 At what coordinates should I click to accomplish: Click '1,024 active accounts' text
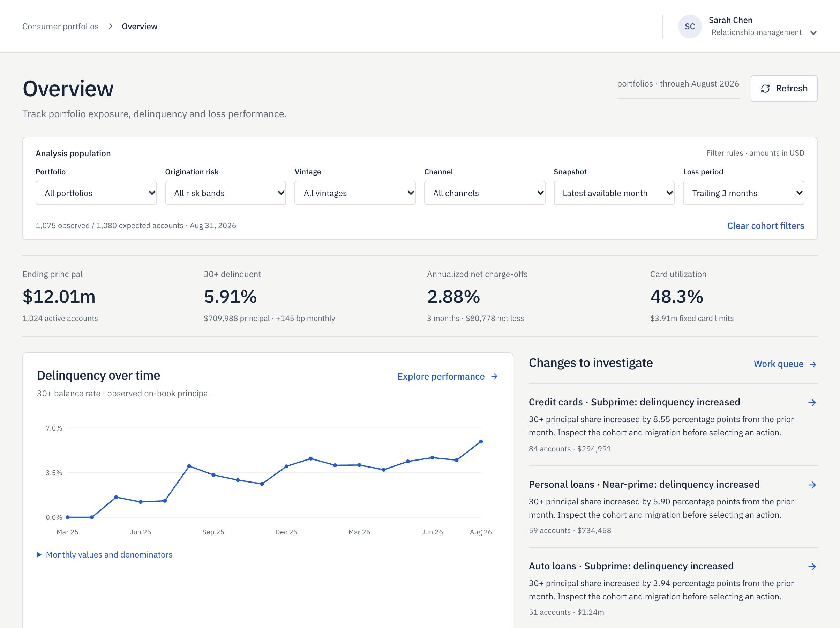point(60,319)
